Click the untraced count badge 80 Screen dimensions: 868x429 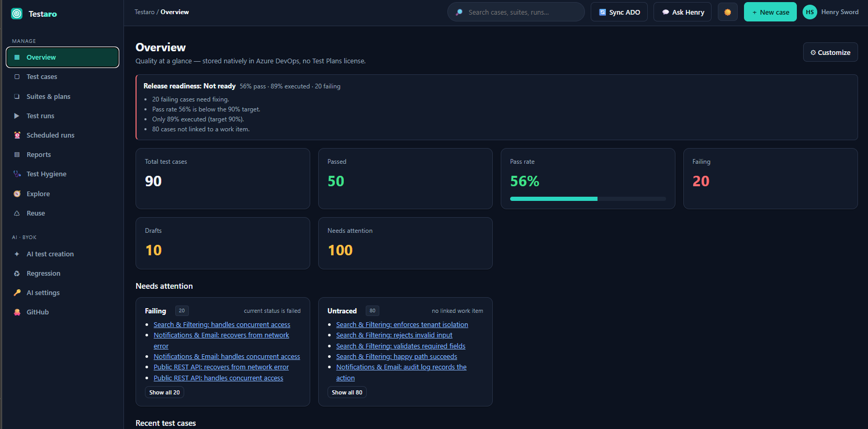[x=372, y=311]
